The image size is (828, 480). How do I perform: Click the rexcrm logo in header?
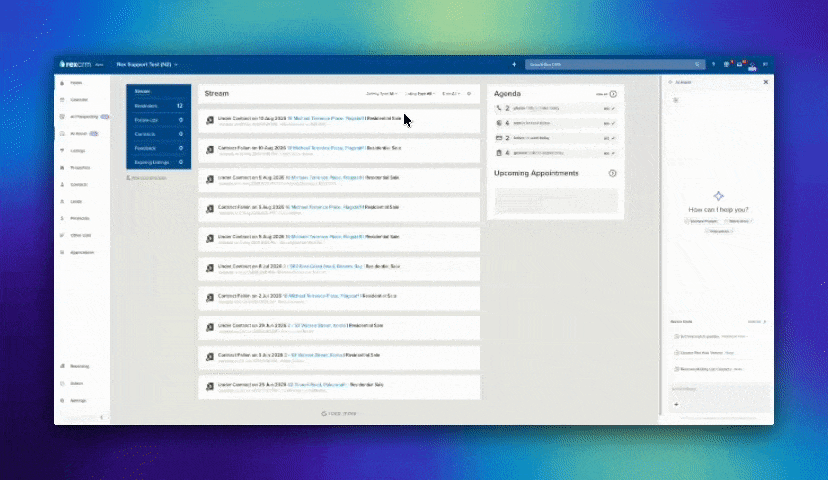point(75,64)
